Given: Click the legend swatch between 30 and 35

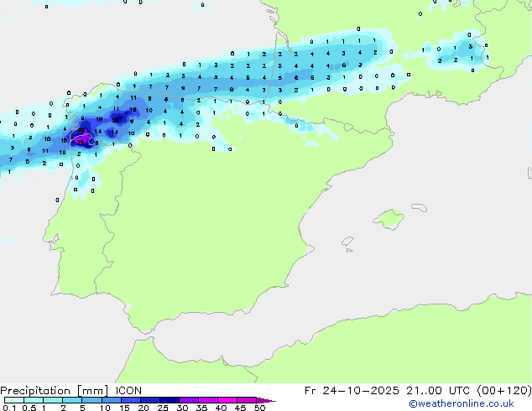Looking at the screenshot, I should (x=188, y=400).
